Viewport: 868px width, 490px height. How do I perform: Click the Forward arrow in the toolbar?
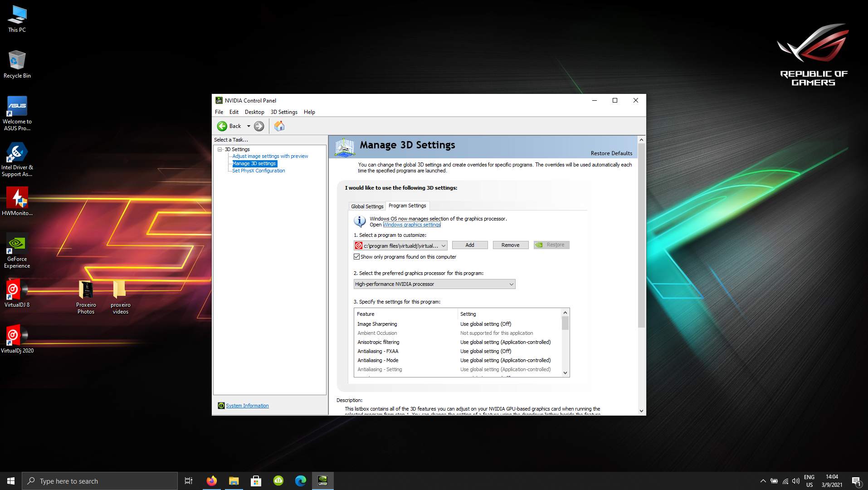259,126
